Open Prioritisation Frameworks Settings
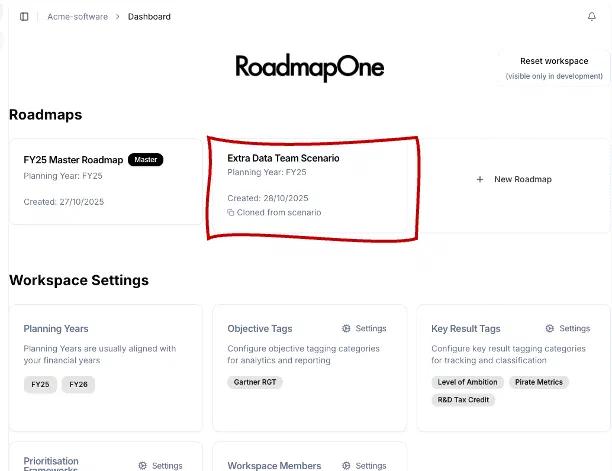 [160, 466]
